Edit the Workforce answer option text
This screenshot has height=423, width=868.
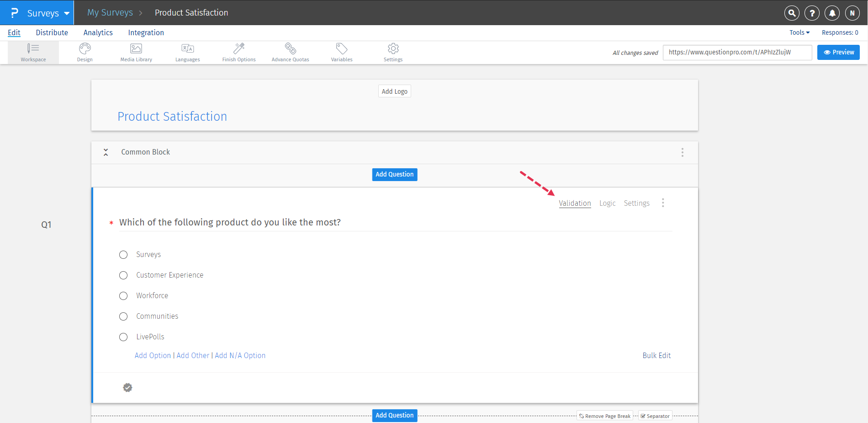point(152,296)
